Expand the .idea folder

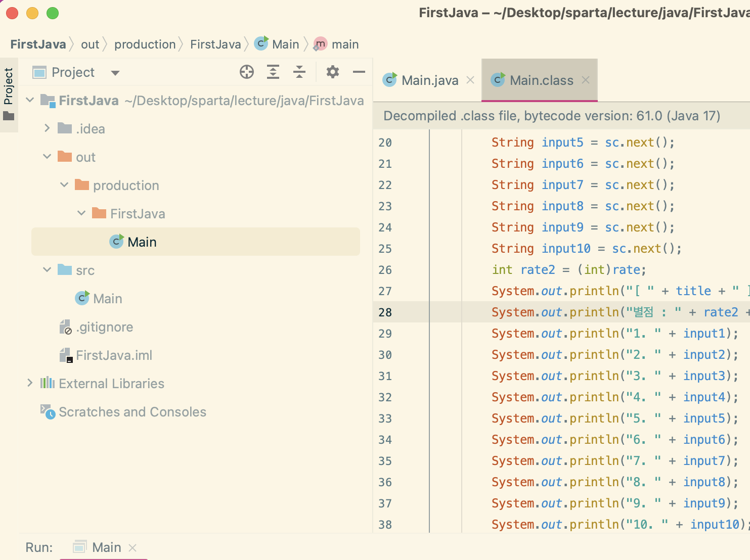47,128
